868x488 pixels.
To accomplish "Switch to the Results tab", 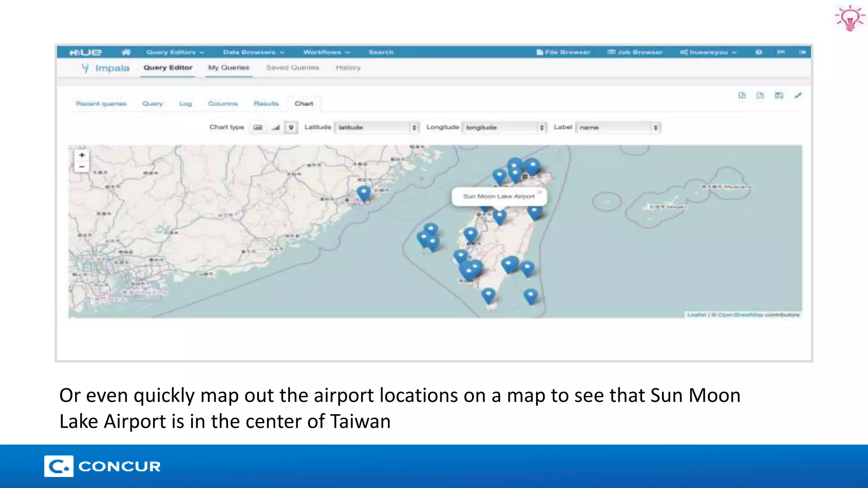I will [266, 104].
